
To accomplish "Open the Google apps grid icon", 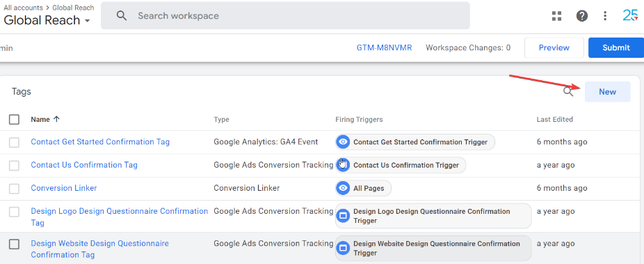I will point(556,15).
